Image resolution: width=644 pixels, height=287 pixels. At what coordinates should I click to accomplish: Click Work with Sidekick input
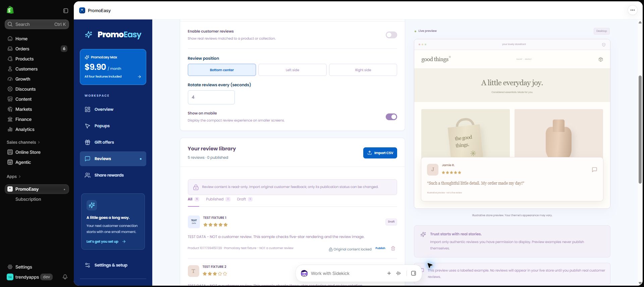point(345,273)
